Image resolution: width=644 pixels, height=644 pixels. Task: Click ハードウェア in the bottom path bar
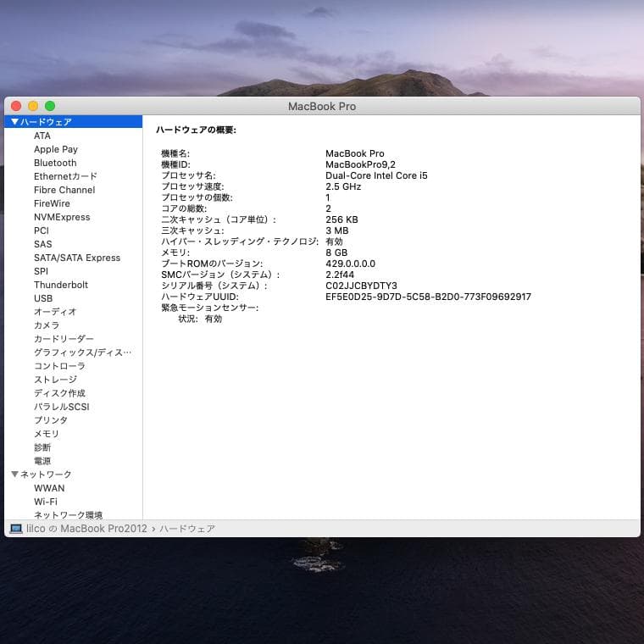pyautogui.click(x=187, y=528)
